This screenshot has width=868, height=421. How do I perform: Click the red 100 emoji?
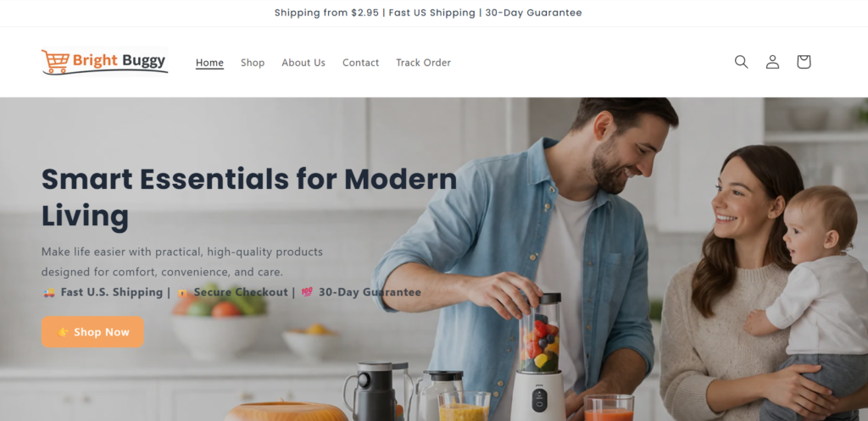(307, 292)
